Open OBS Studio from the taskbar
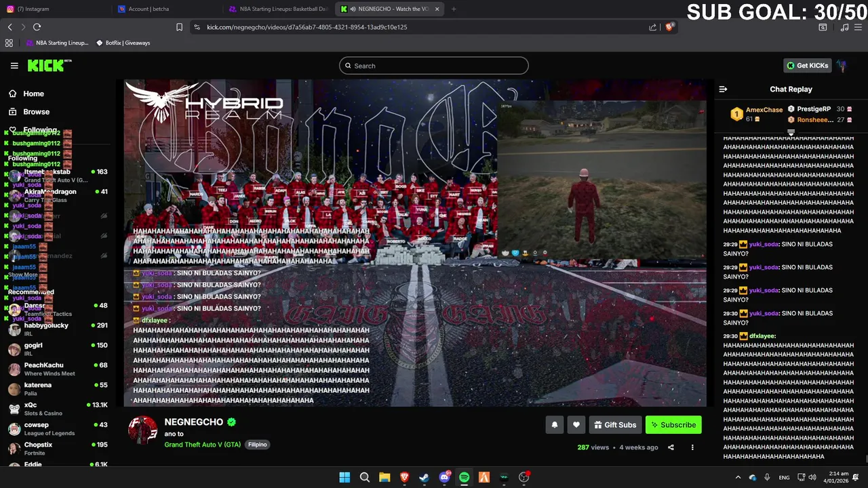 524,477
